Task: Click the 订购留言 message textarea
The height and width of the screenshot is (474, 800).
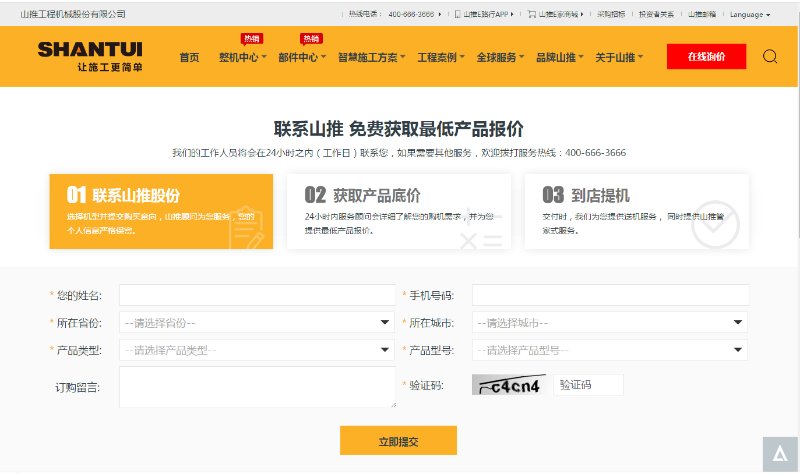Action: (x=257, y=387)
